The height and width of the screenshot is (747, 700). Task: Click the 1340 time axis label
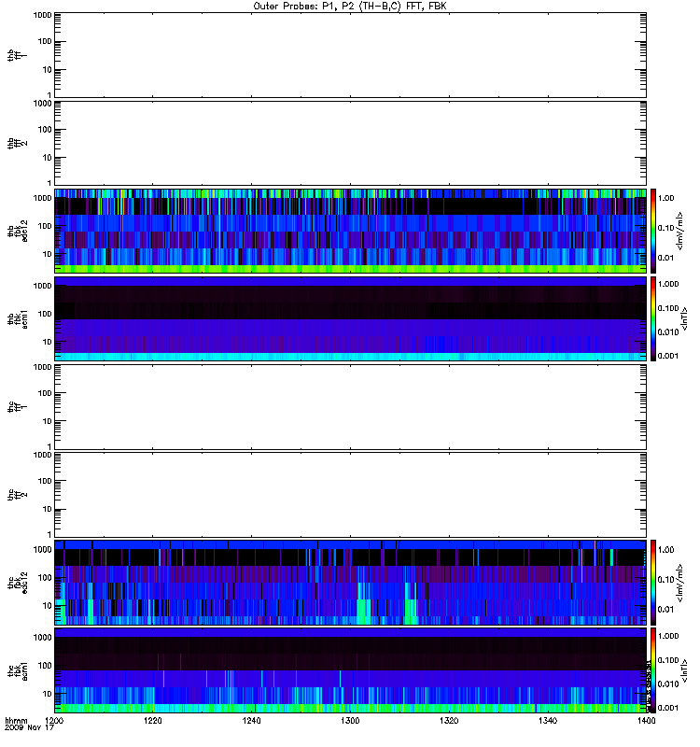click(x=548, y=721)
